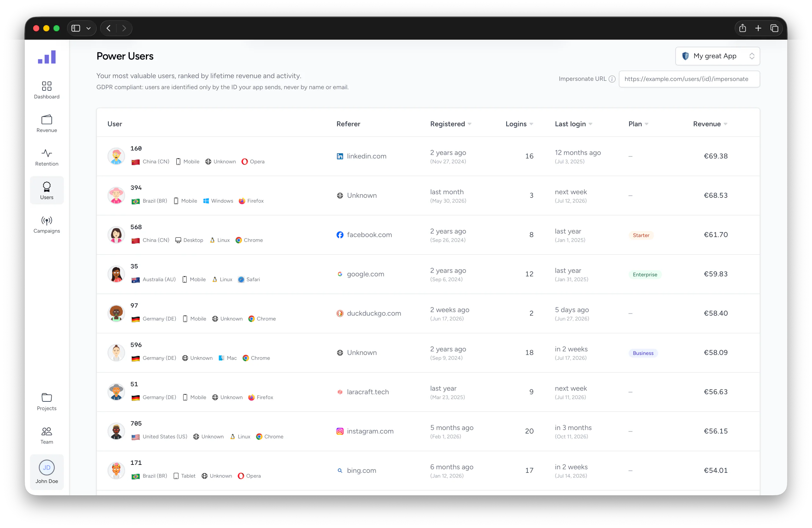
Task: Click the Bing search icon beside bing.com
Action: click(x=340, y=470)
